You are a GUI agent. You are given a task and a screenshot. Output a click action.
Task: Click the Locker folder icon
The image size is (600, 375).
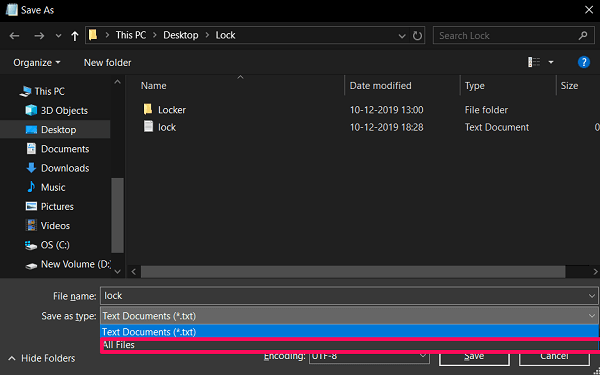click(148, 109)
